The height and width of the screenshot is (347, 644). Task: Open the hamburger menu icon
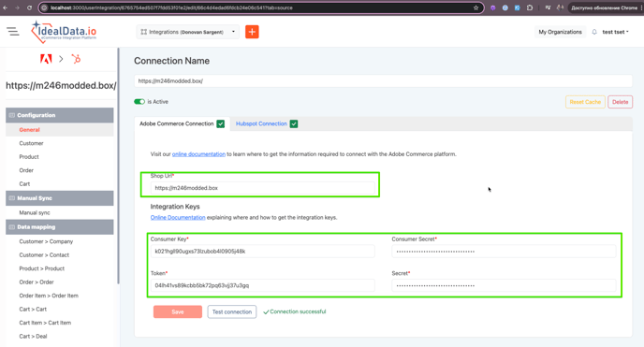coord(13,32)
